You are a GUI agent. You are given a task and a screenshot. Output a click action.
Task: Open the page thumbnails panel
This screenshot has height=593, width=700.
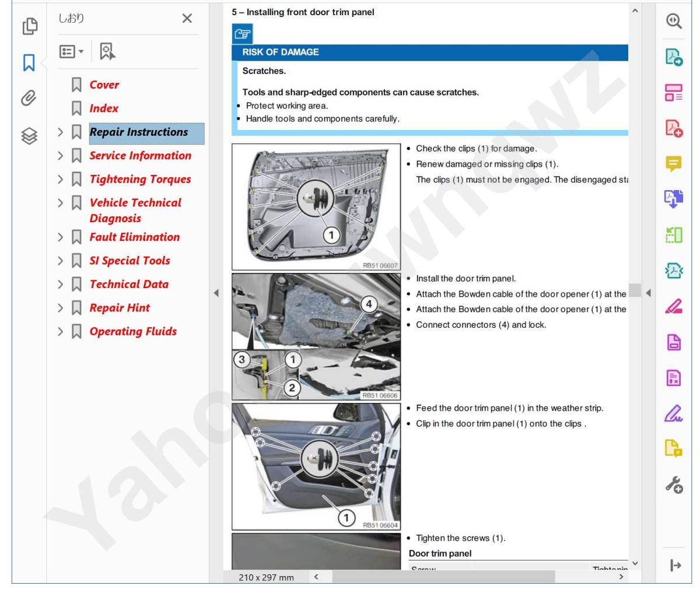(x=29, y=26)
